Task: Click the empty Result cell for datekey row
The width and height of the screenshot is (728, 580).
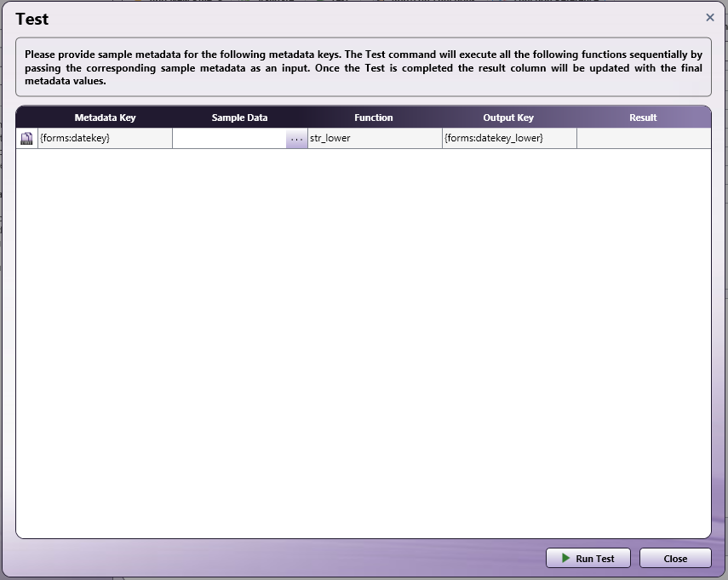Action: (644, 138)
